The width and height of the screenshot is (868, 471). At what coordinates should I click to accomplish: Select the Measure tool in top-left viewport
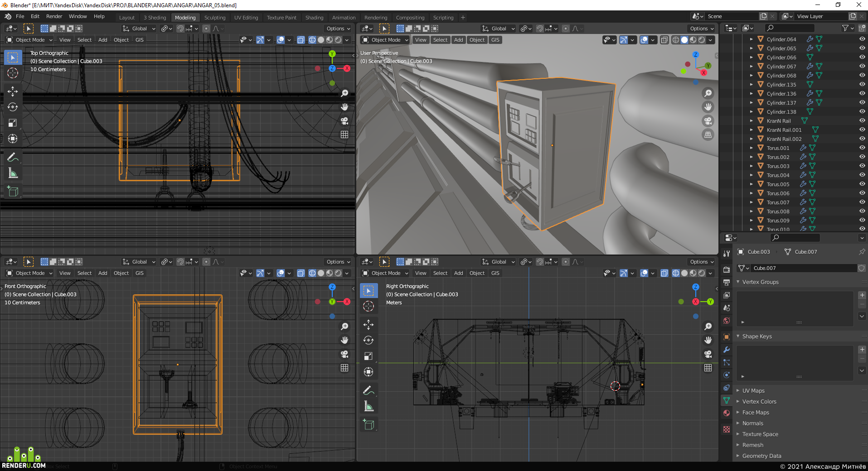[x=13, y=173]
